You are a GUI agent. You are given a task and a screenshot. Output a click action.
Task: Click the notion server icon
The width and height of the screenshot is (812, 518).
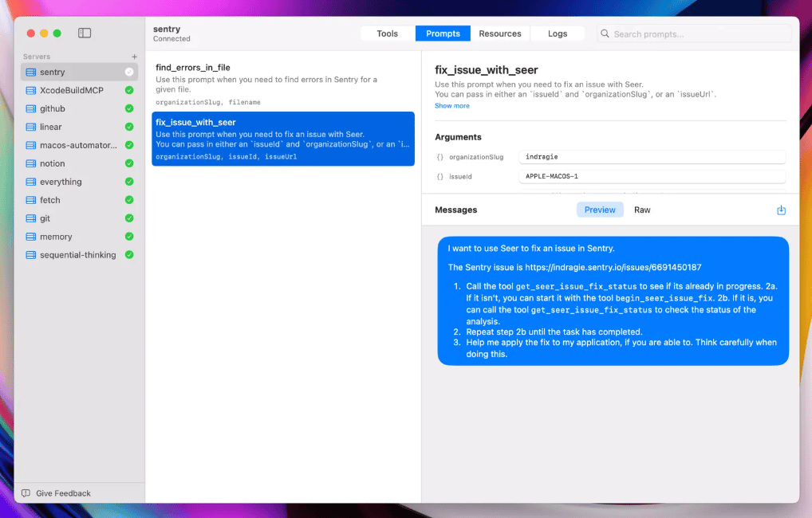pos(31,163)
